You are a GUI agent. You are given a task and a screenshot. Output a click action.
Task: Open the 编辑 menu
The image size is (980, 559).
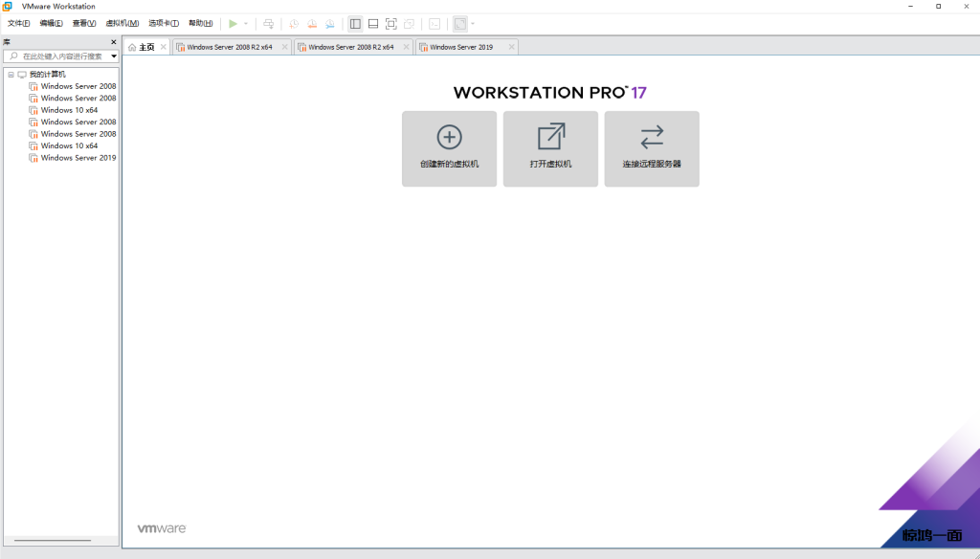(51, 23)
